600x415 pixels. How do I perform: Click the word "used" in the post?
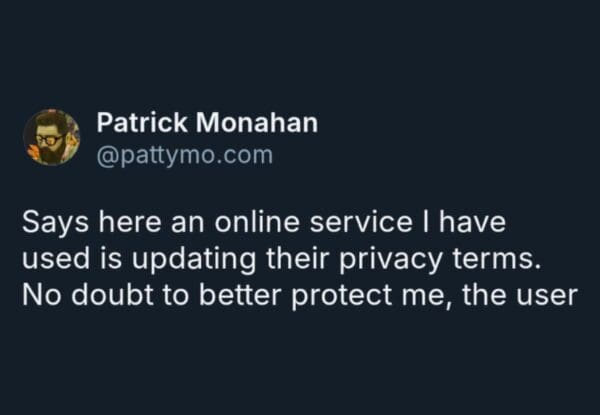(49, 258)
